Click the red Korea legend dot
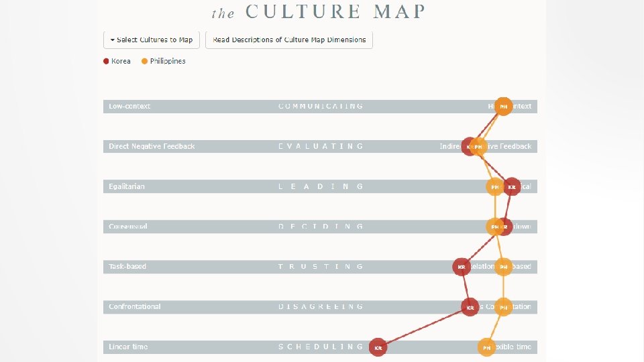 (x=106, y=61)
